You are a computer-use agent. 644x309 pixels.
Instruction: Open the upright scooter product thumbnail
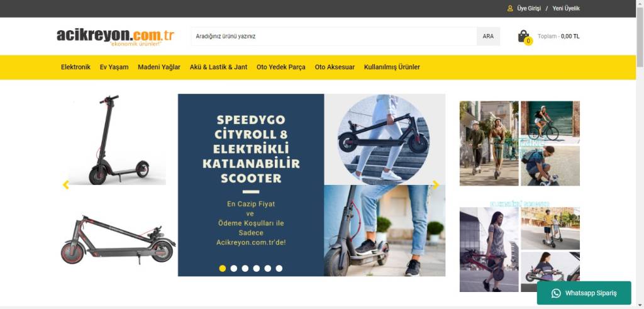click(x=118, y=140)
